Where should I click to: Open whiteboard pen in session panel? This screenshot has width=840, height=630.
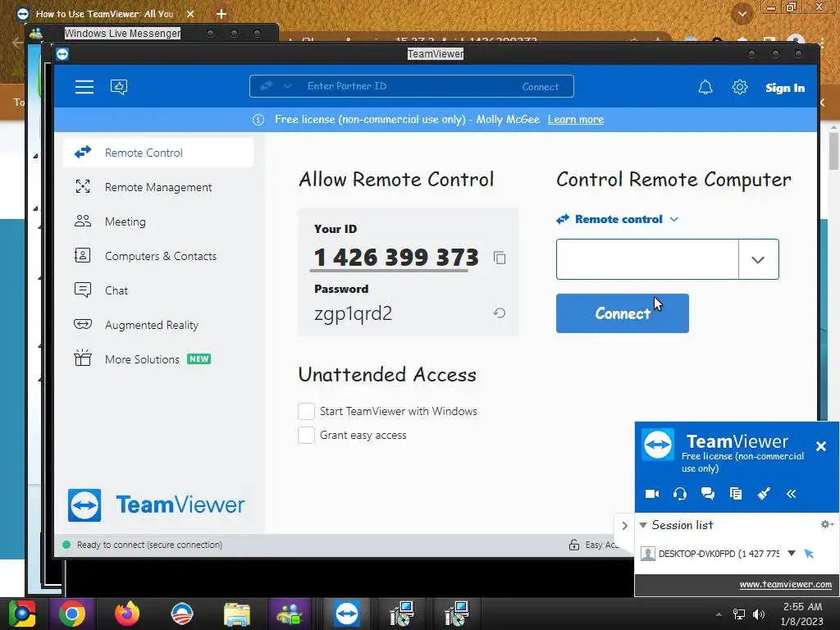tap(764, 494)
